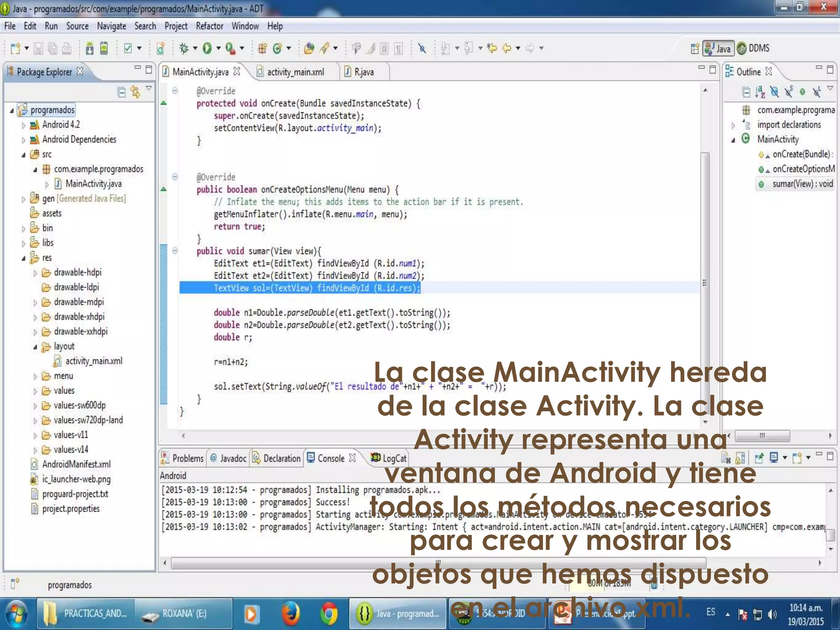Collapse All in the Outline toolbar
The image size is (840, 630).
tap(746, 92)
